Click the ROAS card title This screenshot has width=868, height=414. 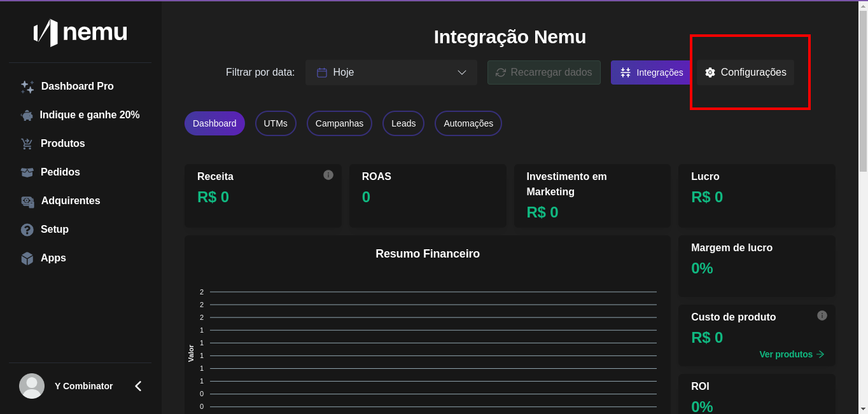point(377,176)
